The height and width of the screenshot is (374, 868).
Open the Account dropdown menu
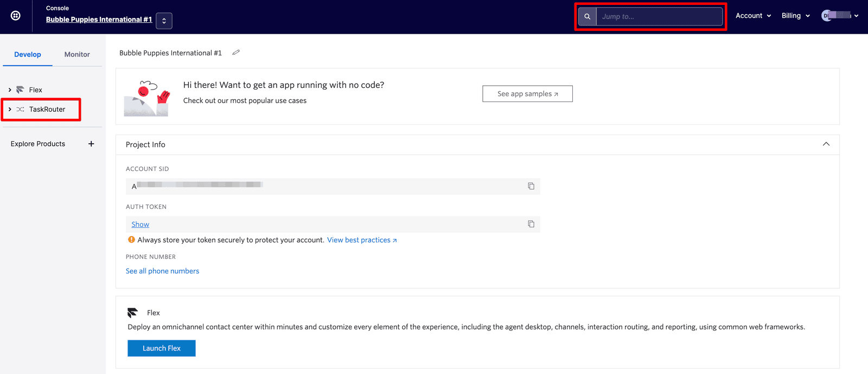click(x=753, y=16)
